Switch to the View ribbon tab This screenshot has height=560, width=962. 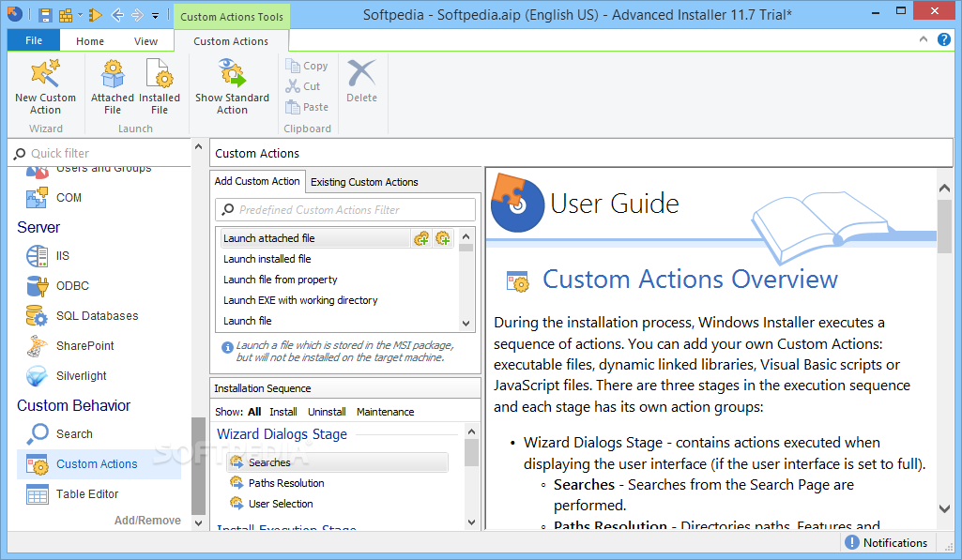tap(145, 41)
